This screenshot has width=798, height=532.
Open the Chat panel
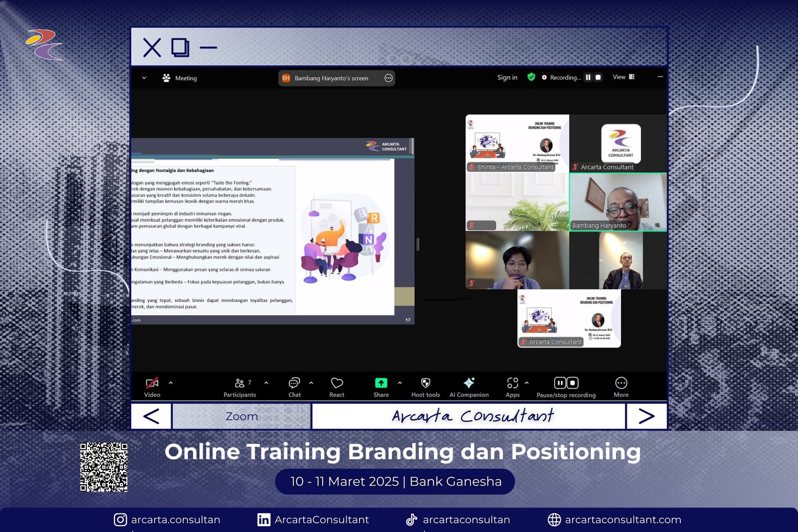(x=294, y=386)
